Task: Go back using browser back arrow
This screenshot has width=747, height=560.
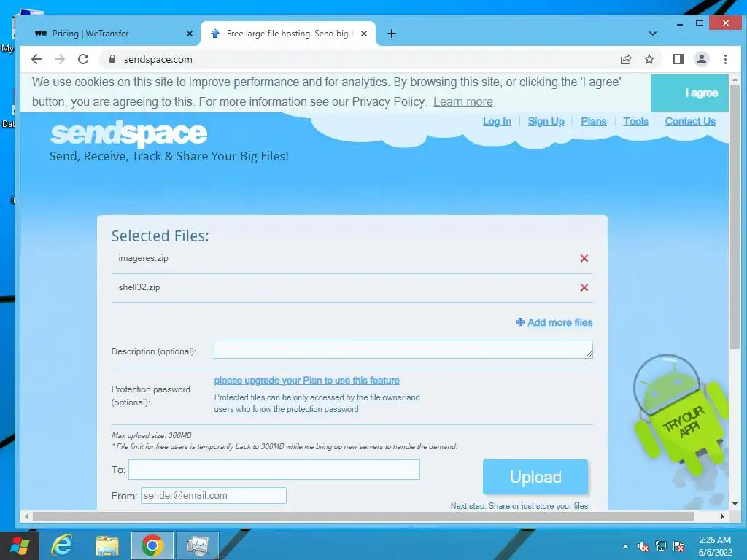Action: coord(36,59)
